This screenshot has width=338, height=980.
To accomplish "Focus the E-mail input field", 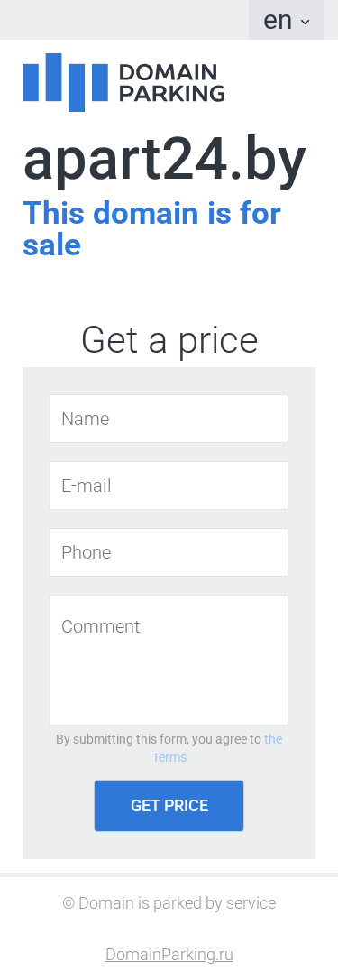I will [x=169, y=485].
